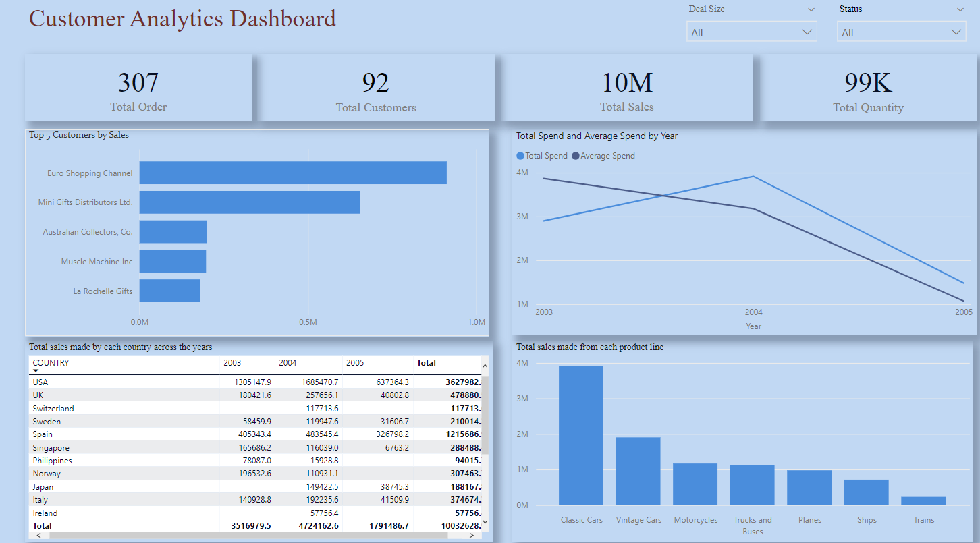Select the La Rochelle Gifts bar
The image size is (980, 543).
[x=170, y=291]
